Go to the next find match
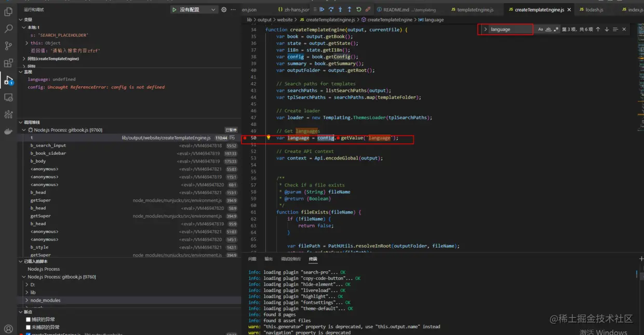Image resolution: width=644 pixels, height=335 pixels. (x=607, y=30)
